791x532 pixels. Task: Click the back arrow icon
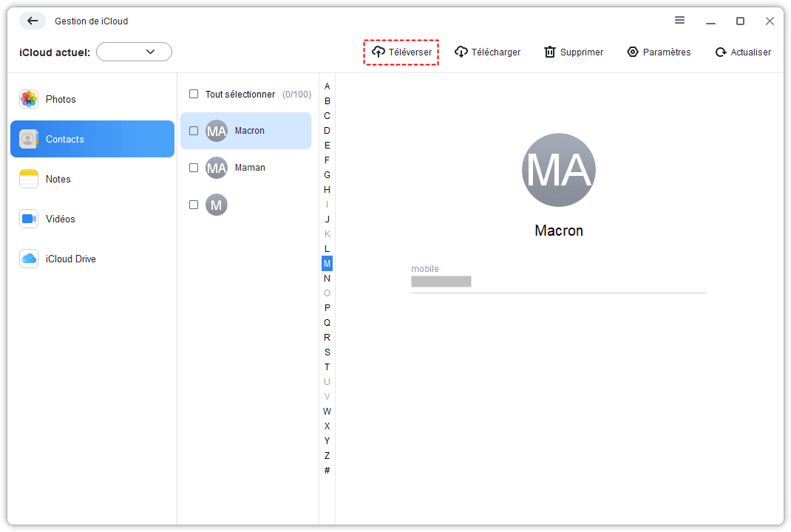point(33,21)
